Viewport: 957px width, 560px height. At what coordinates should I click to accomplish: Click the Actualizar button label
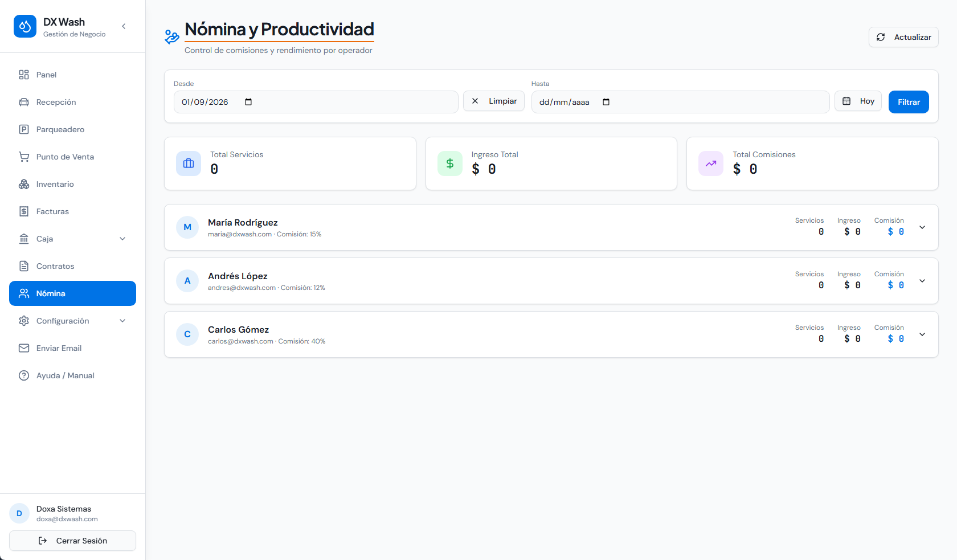click(913, 37)
